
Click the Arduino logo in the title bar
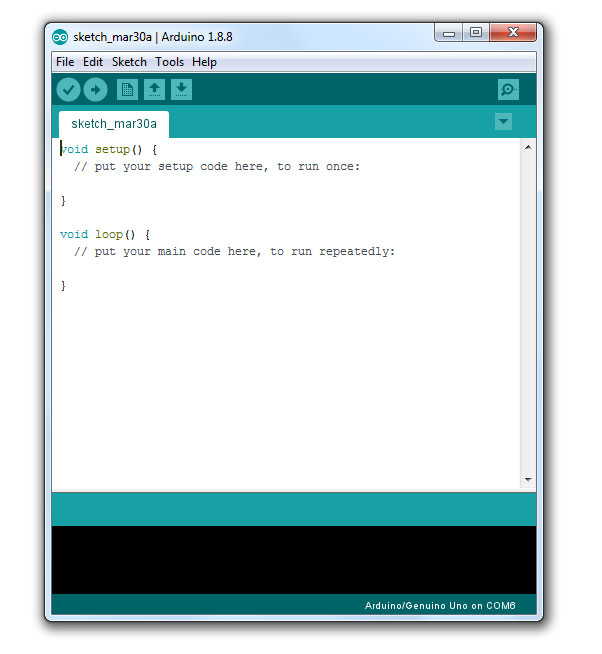tap(60, 37)
